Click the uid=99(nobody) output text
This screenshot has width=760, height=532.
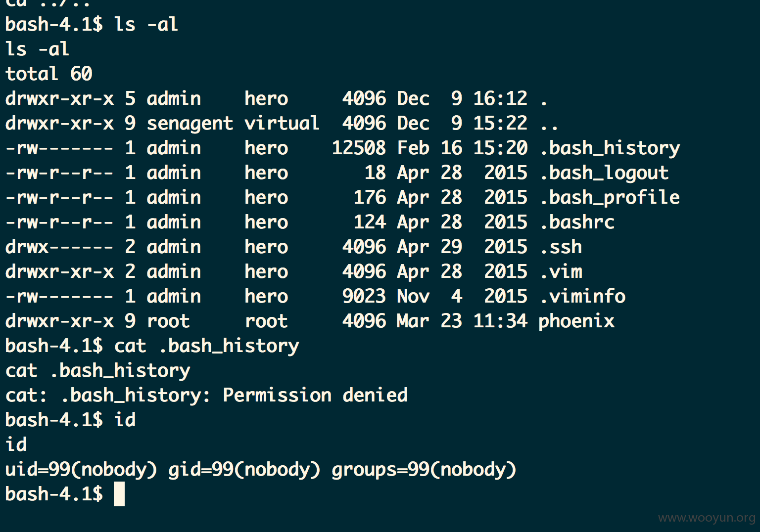81,470
